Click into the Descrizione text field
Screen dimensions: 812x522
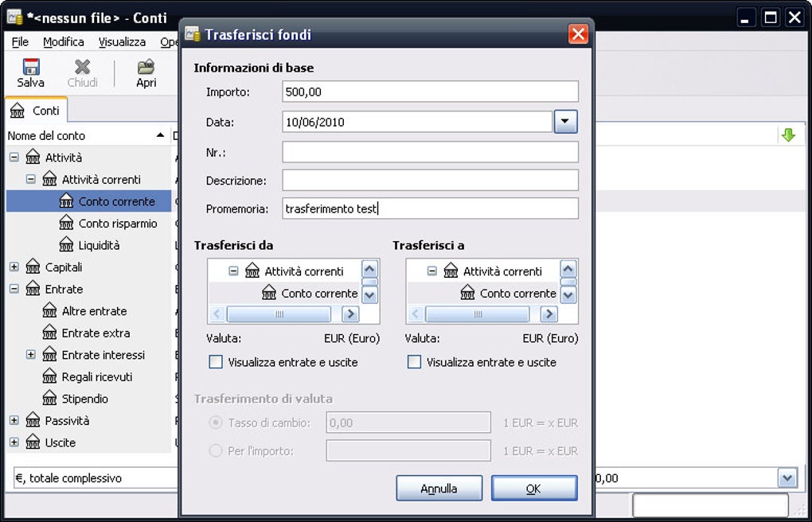431,180
